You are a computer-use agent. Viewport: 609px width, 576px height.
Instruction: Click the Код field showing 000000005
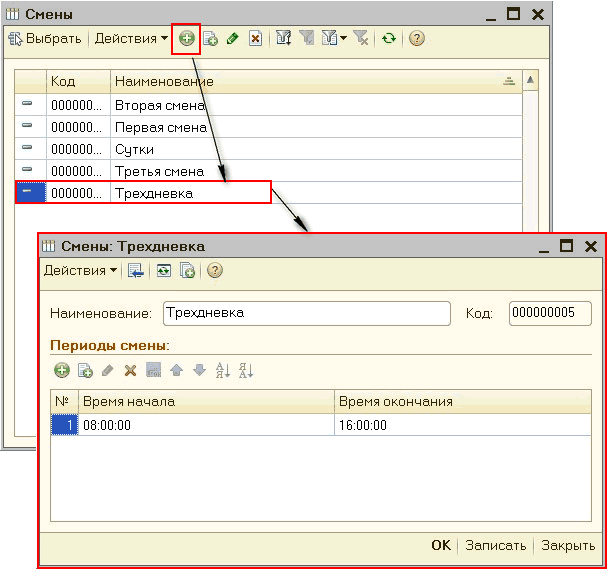pos(549,313)
